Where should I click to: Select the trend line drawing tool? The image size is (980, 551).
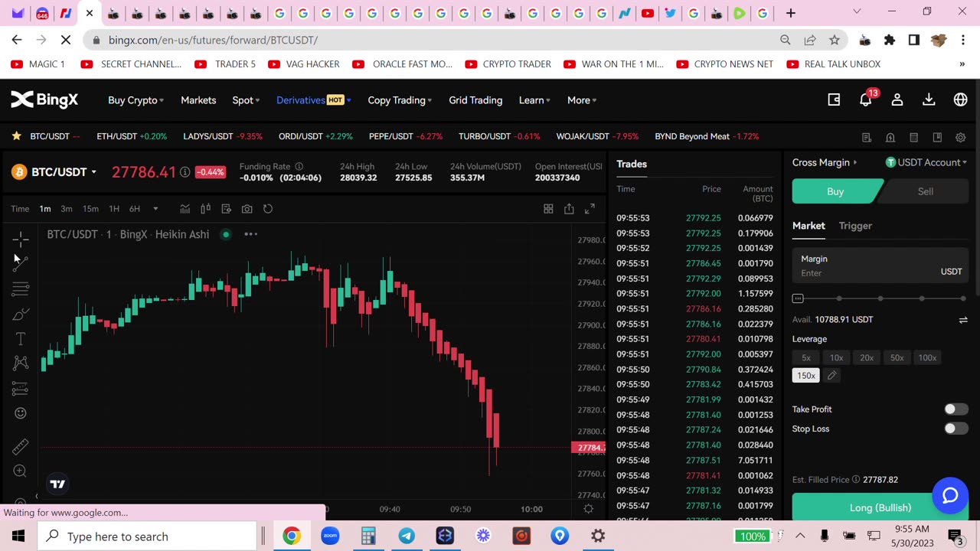[21, 262]
